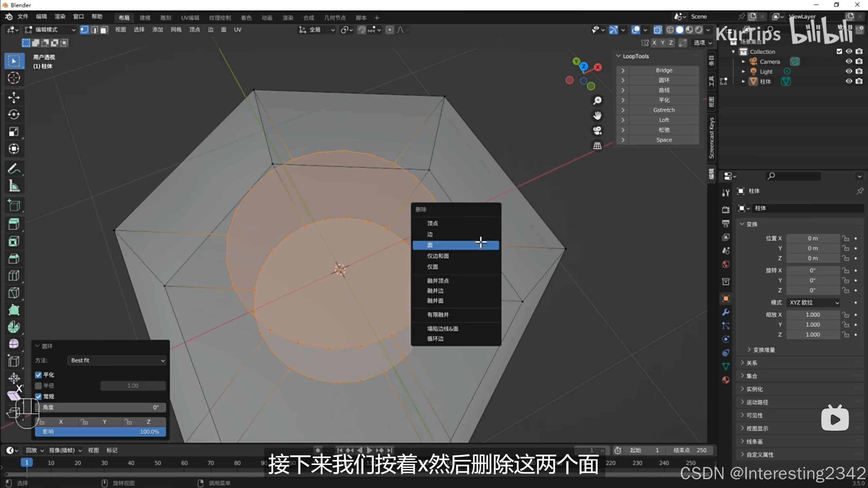Image resolution: width=868 pixels, height=488 pixels.
Task: Select the Move tool in toolbar
Action: click(14, 98)
